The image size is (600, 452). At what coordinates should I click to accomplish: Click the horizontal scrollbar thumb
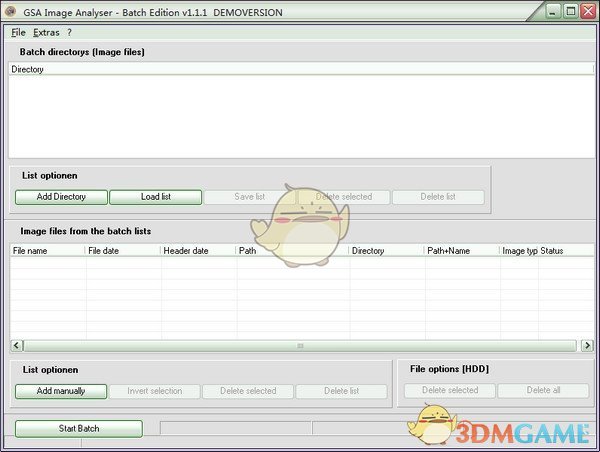click(300, 346)
